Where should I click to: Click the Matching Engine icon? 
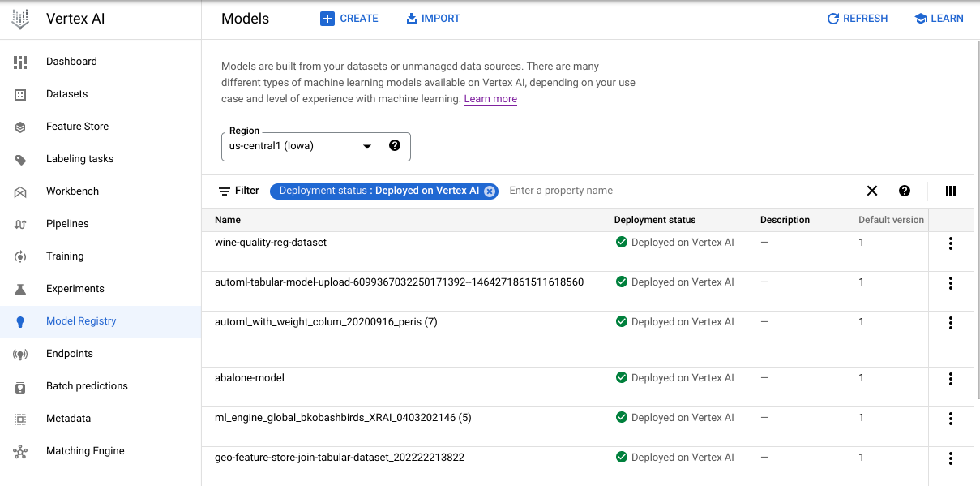click(20, 451)
